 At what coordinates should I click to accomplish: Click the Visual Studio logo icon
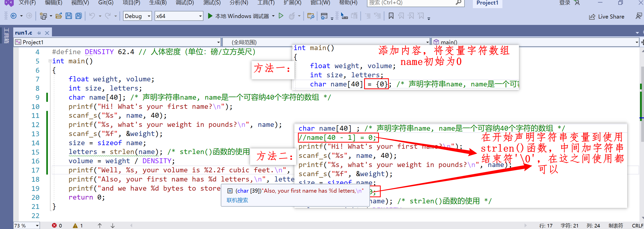pos(9,3)
